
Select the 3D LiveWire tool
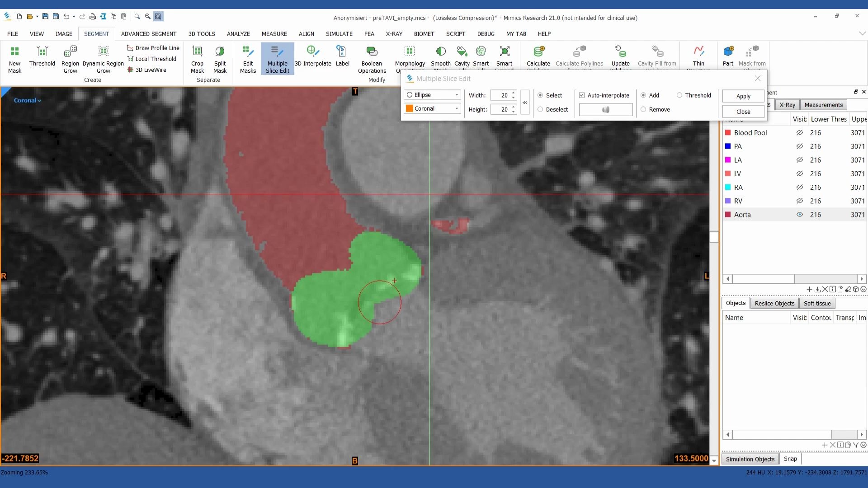click(x=151, y=70)
